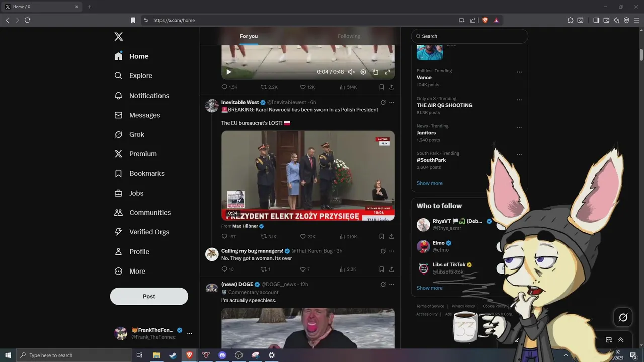Show more trending topics
The width and height of the screenshot is (644, 362).
[430, 183]
